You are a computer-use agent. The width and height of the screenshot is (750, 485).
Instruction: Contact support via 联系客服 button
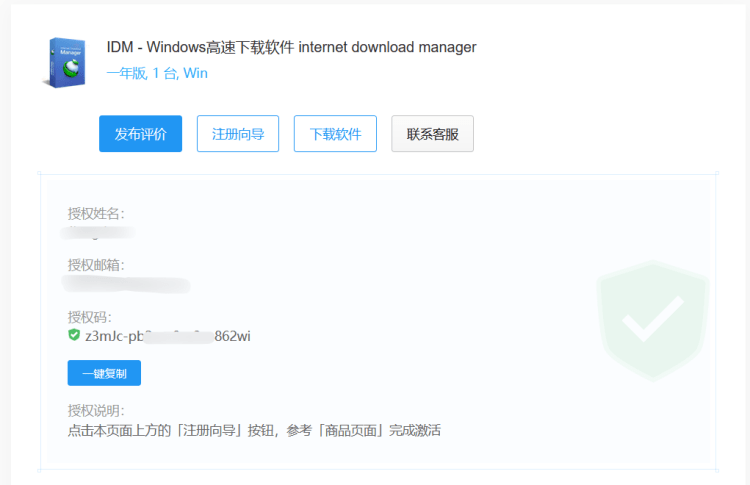click(x=432, y=133)
